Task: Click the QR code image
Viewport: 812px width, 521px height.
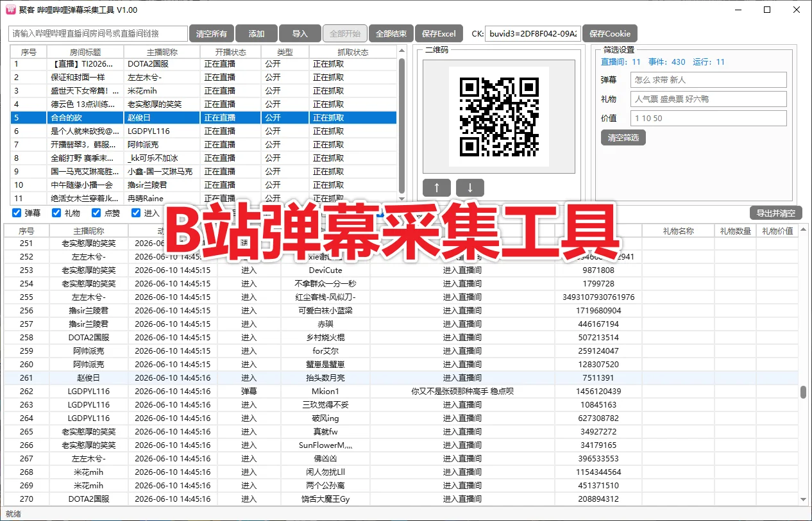Action: pyautogui.click(x=499, y=117)
